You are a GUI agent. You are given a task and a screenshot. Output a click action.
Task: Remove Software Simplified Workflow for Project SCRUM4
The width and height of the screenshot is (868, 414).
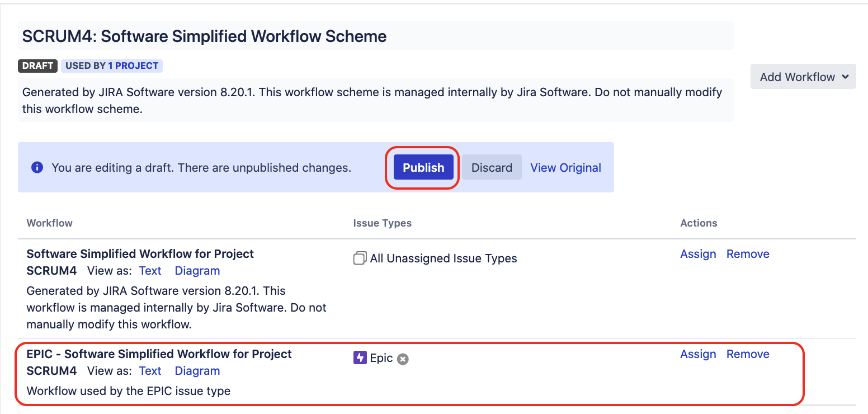748,254
